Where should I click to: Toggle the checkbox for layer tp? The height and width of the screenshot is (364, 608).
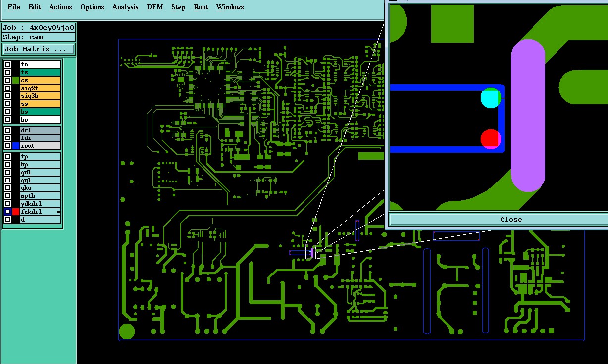point(8,156)
